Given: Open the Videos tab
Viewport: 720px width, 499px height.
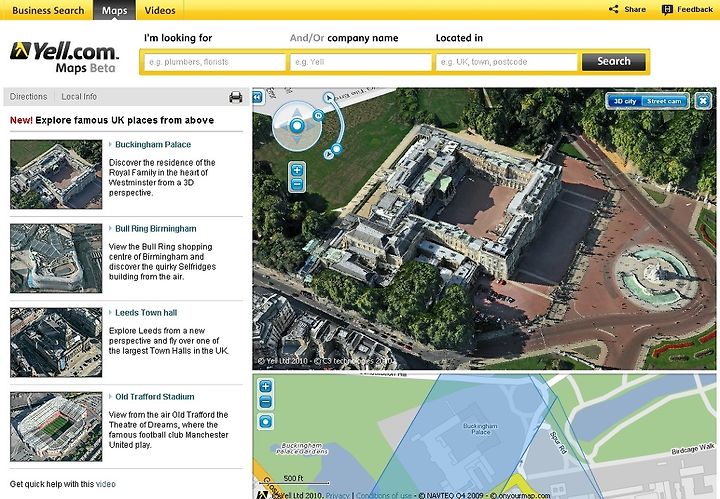Looking at the screenshot, I should [160, 10].
